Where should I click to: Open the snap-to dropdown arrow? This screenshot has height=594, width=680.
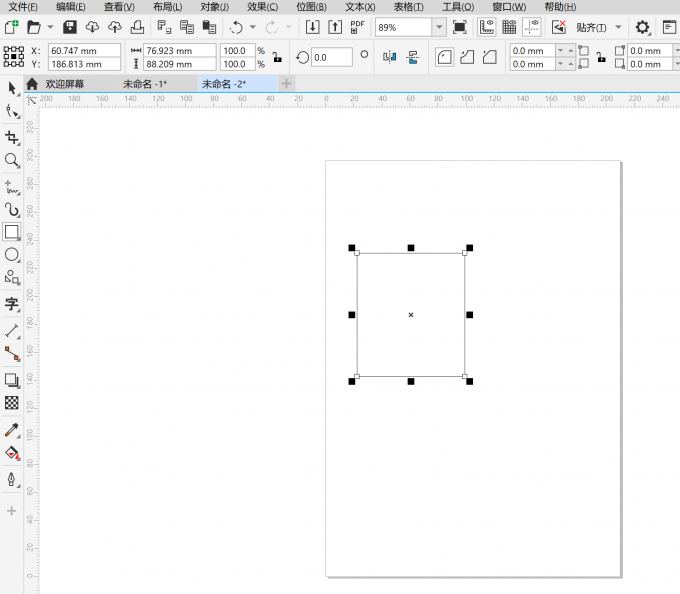pyautogui.click(x=618, y=27)
